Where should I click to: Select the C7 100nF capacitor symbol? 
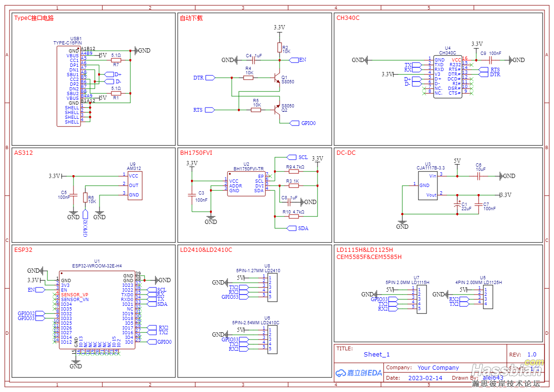(479, 205)
